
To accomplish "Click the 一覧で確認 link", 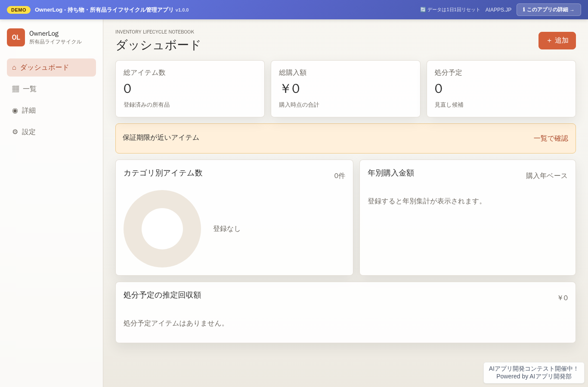I will click(551, 138).
